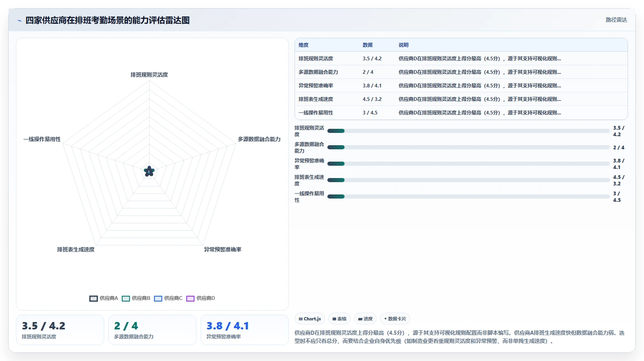Click the 3 / 4.5 table value
The width and height of the screenshot is (644, 361).
tap(370, 113)
